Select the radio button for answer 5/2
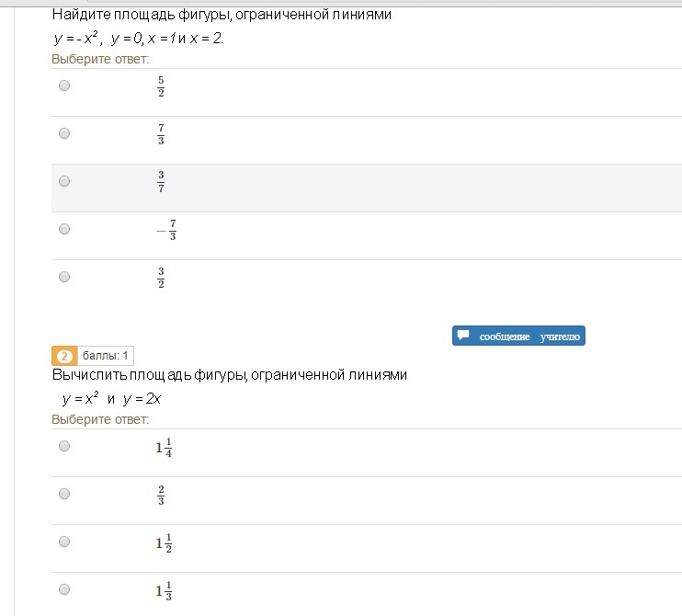Screen dimensions: 682x616 (64, 86)
